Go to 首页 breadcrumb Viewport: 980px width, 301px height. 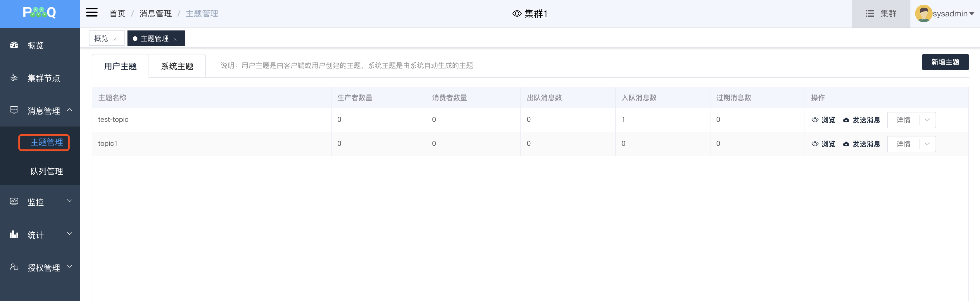[x=118, y=14]
